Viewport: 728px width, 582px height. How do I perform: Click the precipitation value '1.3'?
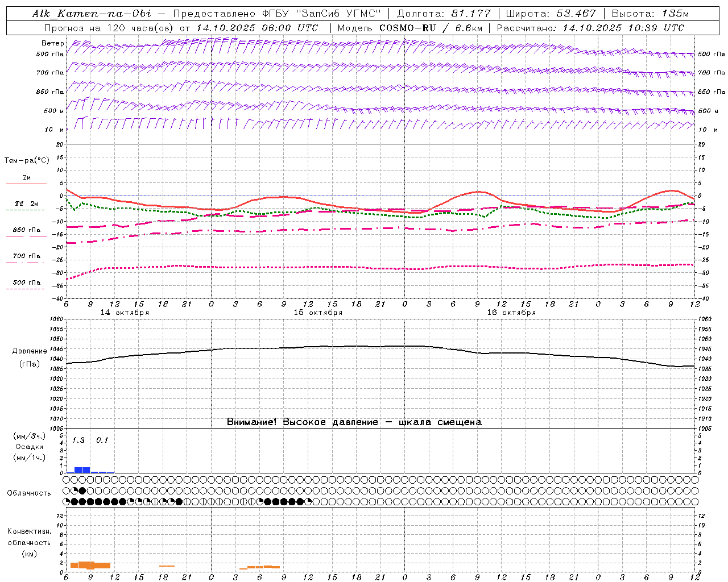coord(78,440)
